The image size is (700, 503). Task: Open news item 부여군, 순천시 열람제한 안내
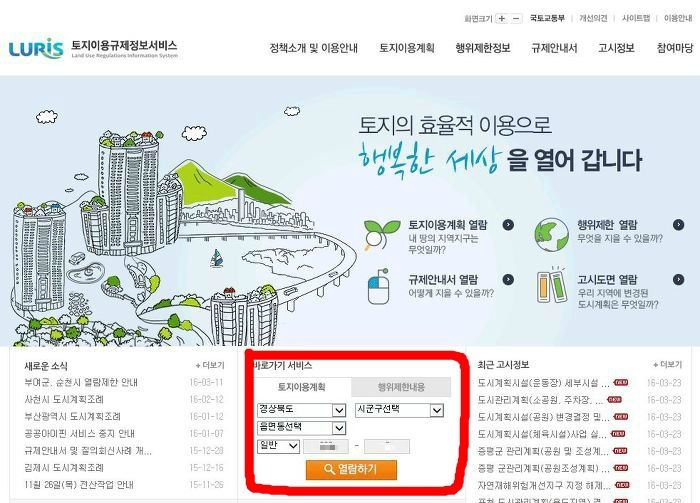[x=81, y=382]
